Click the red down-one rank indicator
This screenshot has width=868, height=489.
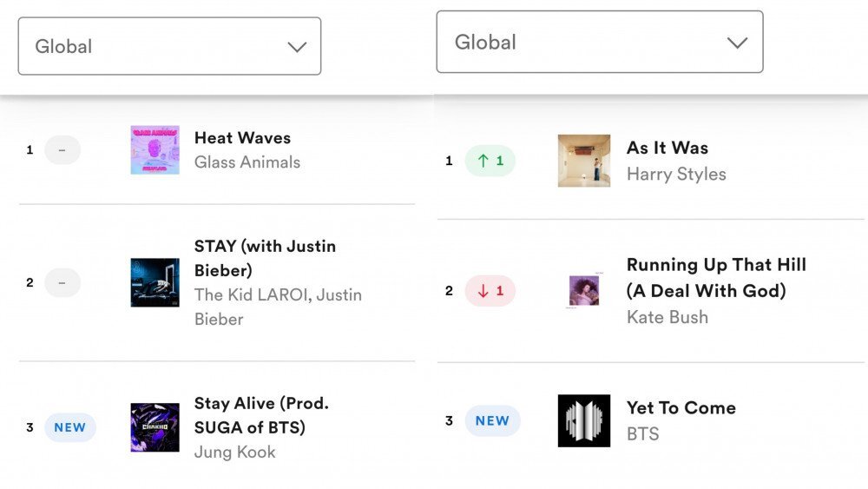coord(490,290)
